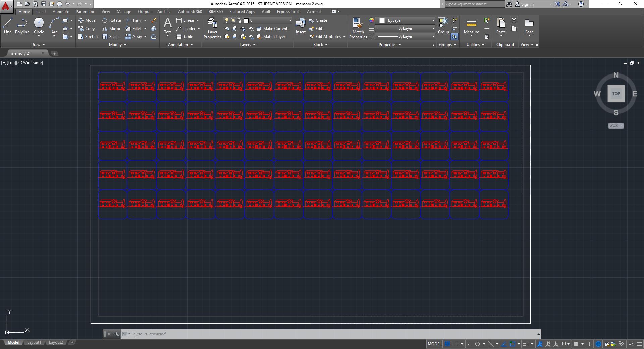Viewport: 644px width, 349px height.
Task: Open the Annotate ribbon tab
Action: tap(61, 12)
